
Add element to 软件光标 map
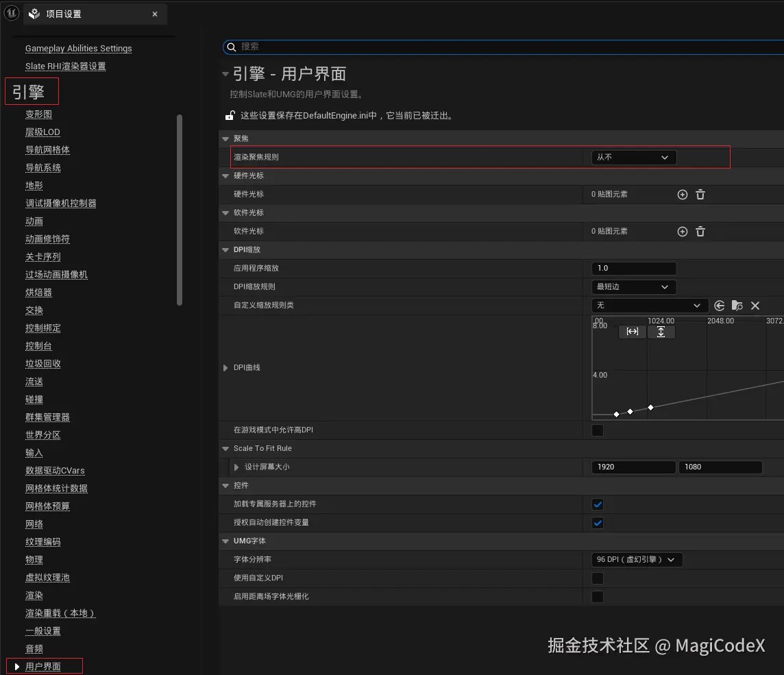coord(683,232)
